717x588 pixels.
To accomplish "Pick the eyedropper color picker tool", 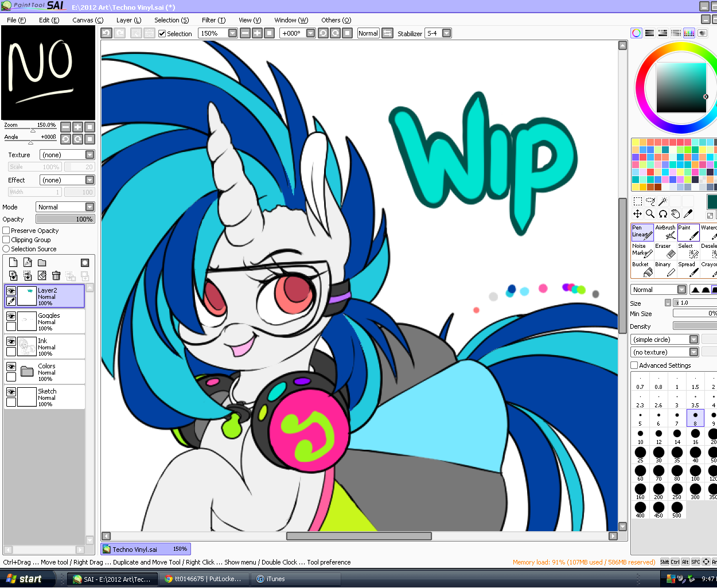I will coord(688,213).
